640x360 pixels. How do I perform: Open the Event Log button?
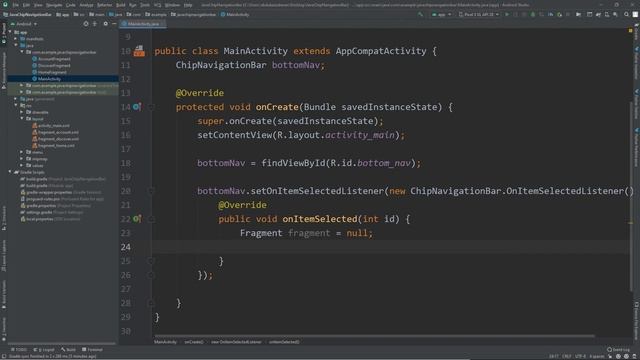pyautogui.click(x=618, y=350)
